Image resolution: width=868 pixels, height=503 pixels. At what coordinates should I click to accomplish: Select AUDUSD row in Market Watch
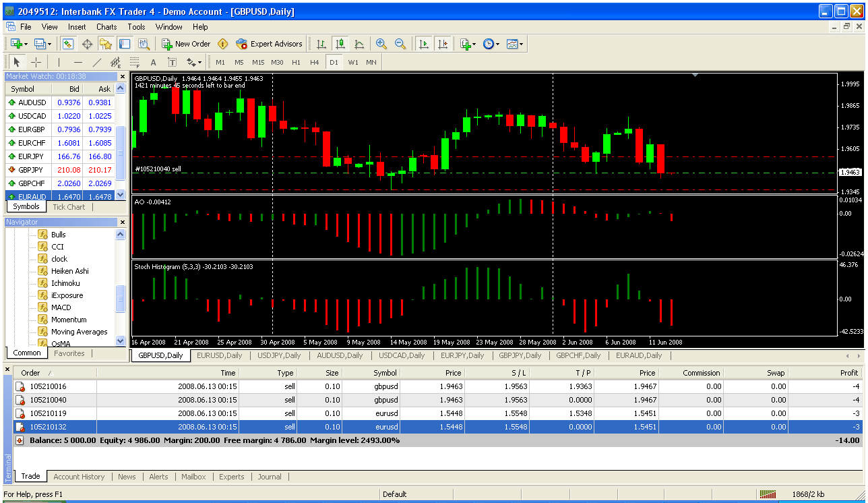pyautogui.click(x=60, y=102)
